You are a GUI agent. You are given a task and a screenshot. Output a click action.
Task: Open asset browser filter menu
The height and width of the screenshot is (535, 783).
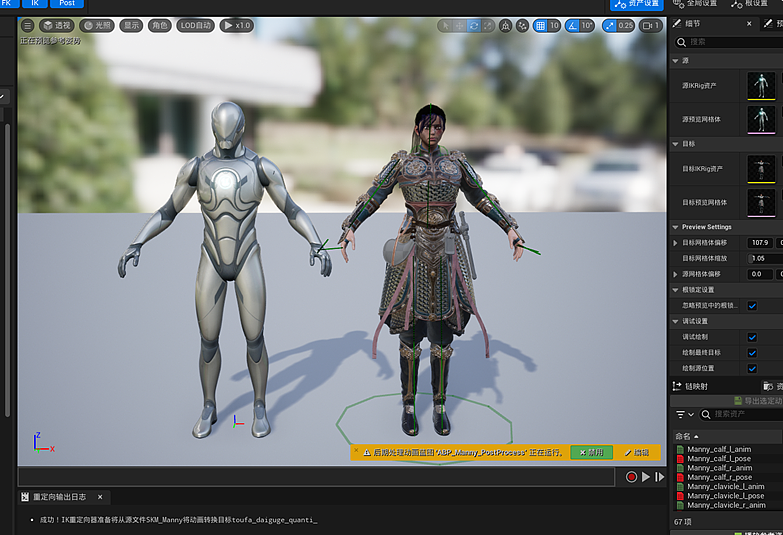[x=685, y=414]
